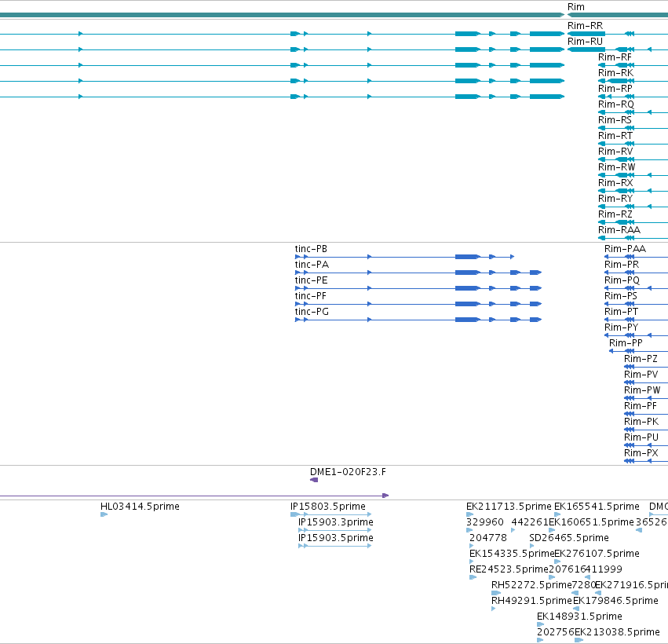Click the DME1-020F23.F feature label
Screen dimensions: 668x644
point(348,472)
